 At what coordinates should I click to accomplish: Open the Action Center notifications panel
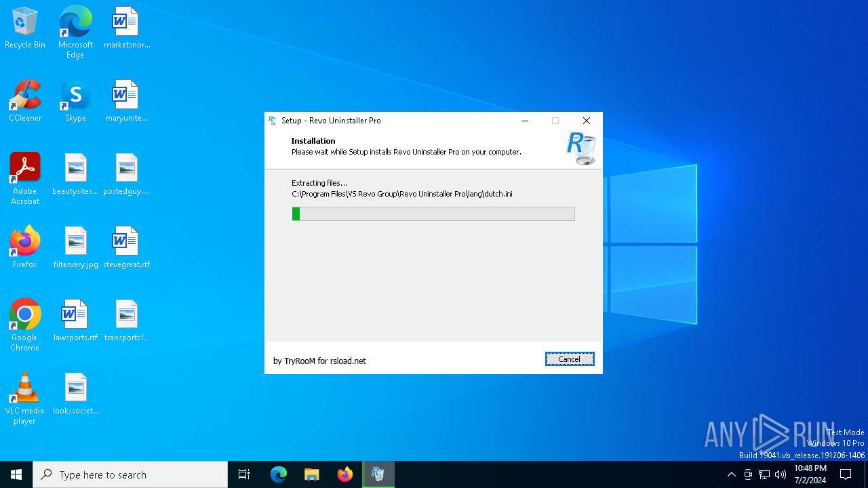(x=846, y=474)
